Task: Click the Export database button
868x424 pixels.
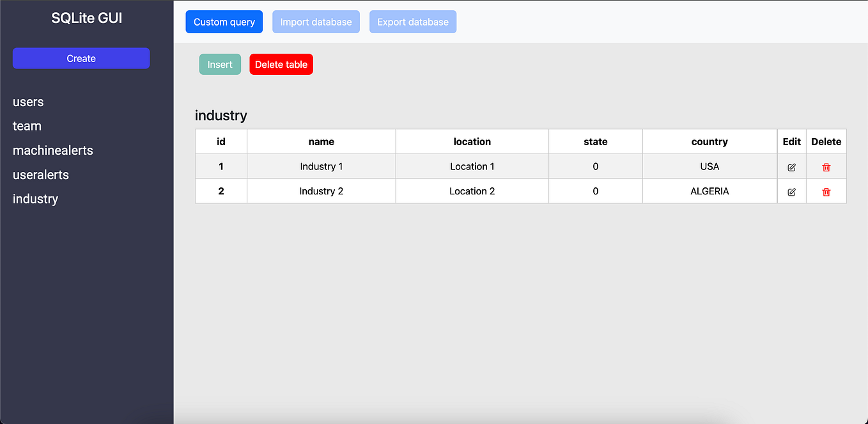Action: [412, 21]
